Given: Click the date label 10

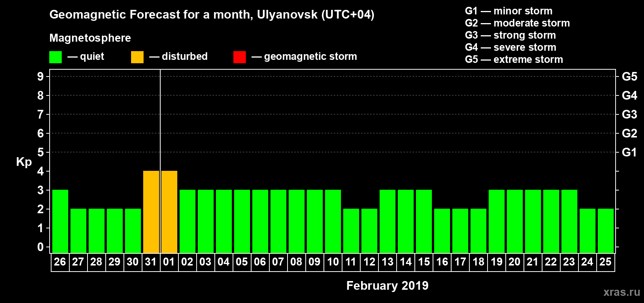Looking at the screenshot, I should click(x=333, y=262).
